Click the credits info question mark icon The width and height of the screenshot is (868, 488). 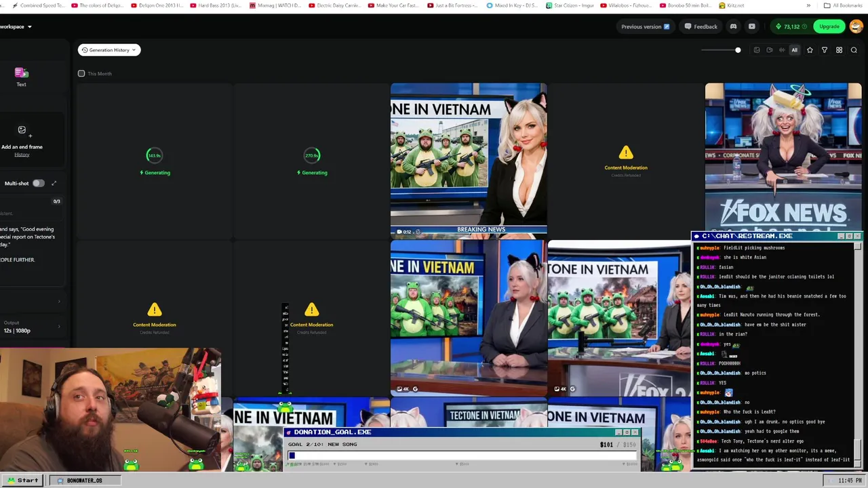point(804,26)
